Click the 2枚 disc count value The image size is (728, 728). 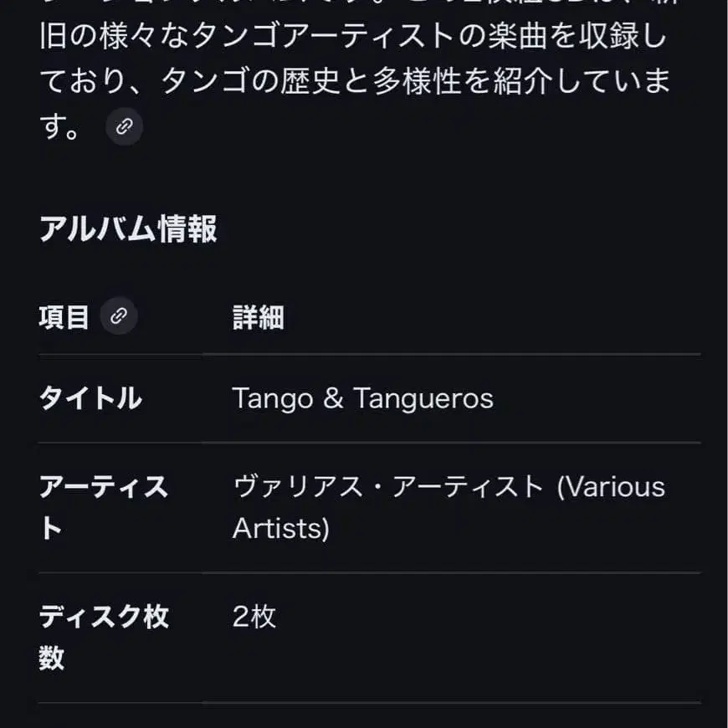254,617
